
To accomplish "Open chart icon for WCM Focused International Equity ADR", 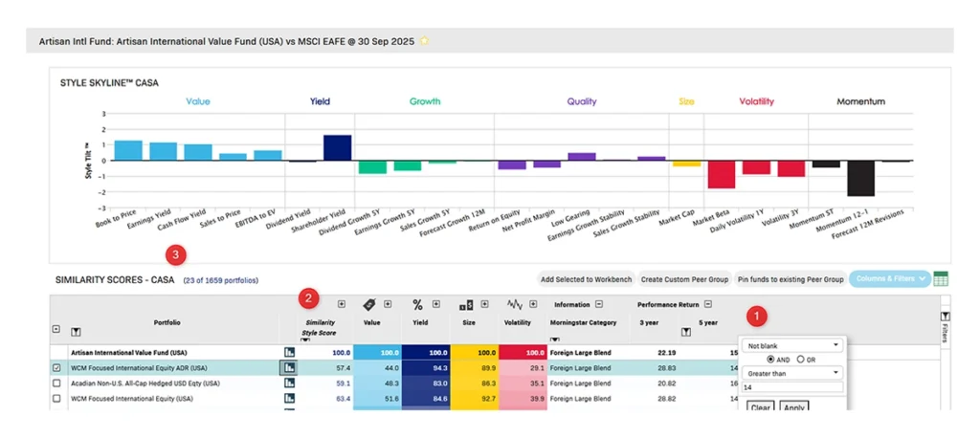I will coord(289,367).
